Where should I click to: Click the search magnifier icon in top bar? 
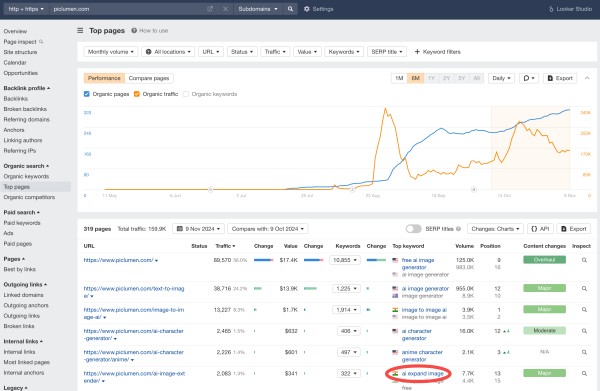pyautogui.click(x=290, y=9)
